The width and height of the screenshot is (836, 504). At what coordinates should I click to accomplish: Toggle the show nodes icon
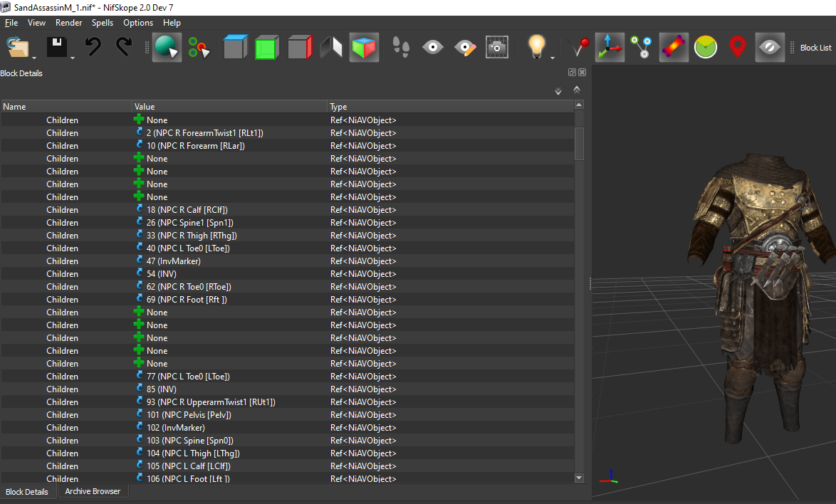pyautogui.click(x=642, y=48)
